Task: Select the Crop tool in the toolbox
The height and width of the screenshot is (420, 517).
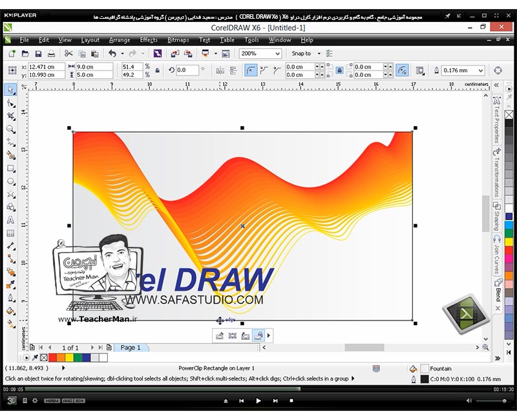Action: (10, 116)
